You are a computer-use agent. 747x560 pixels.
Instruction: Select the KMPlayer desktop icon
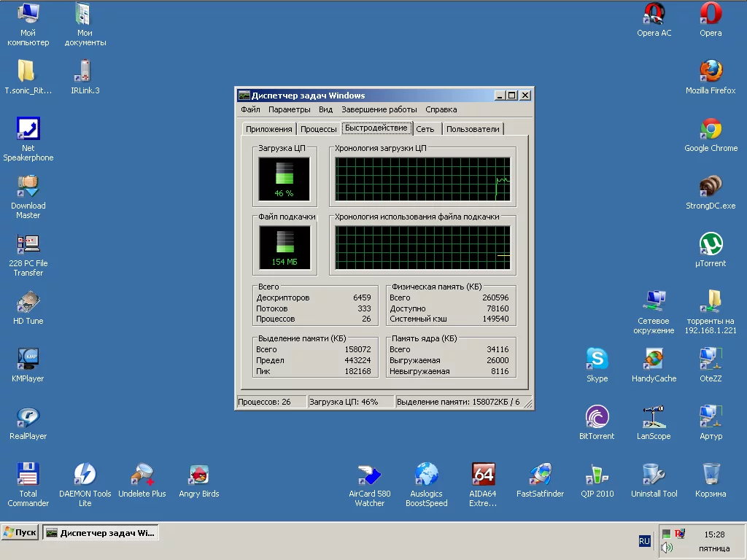pyautogui.click(x=28, y=359)
